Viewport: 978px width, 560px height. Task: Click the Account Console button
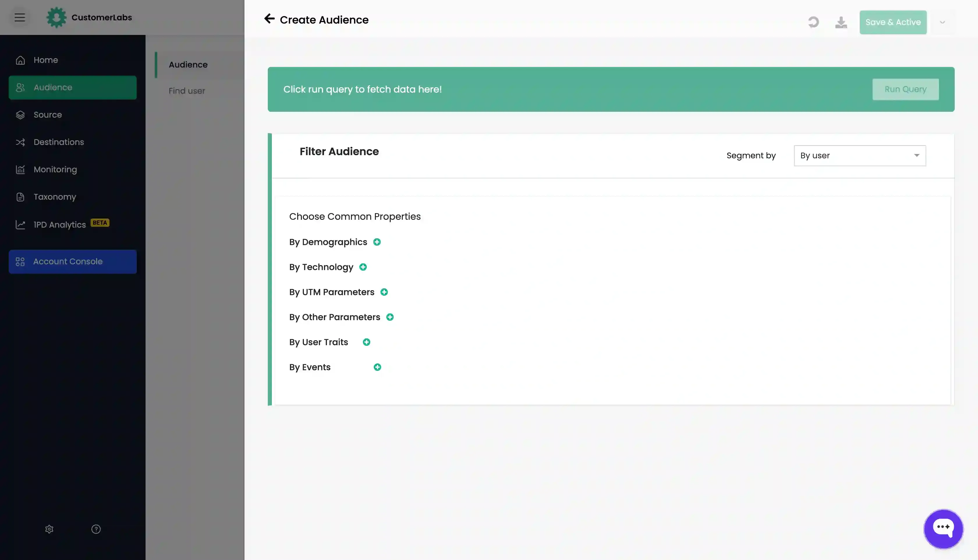click(x=72, y=262)
